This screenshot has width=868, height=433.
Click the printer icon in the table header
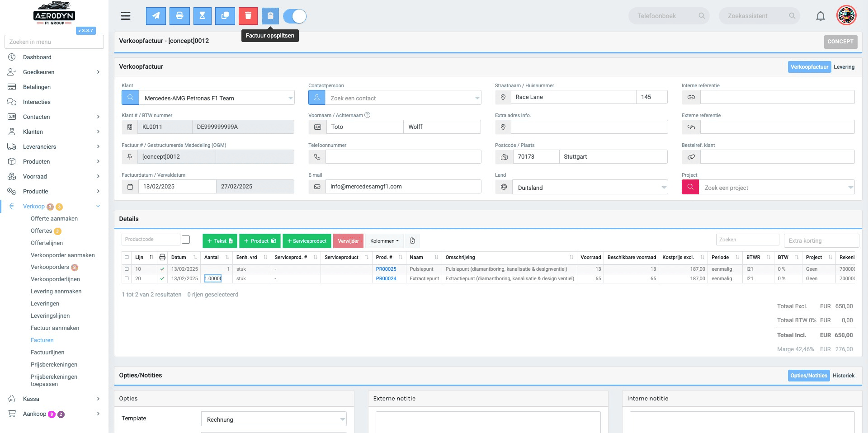pos(162,257)
